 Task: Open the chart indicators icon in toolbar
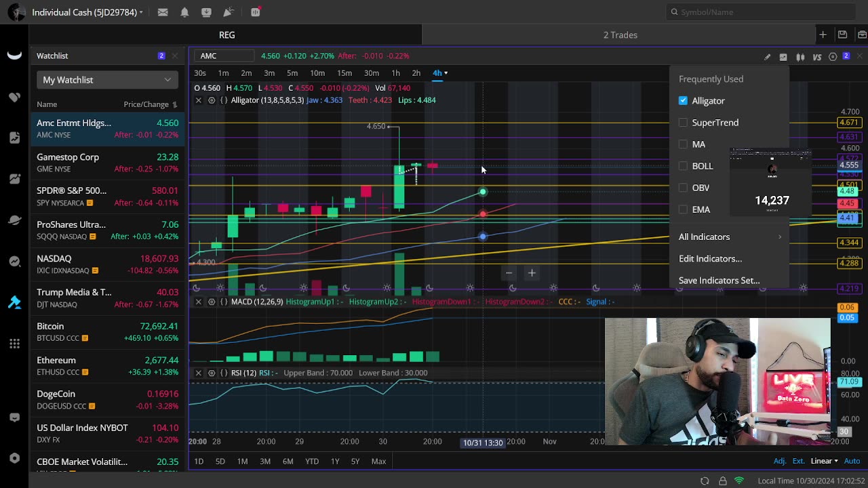[783, 57]
